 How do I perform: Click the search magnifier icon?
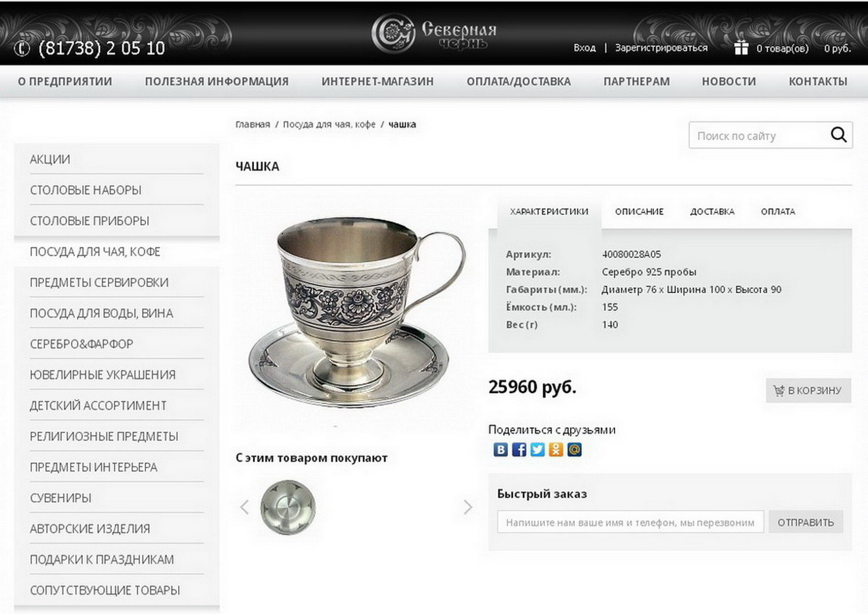point(838,135)
